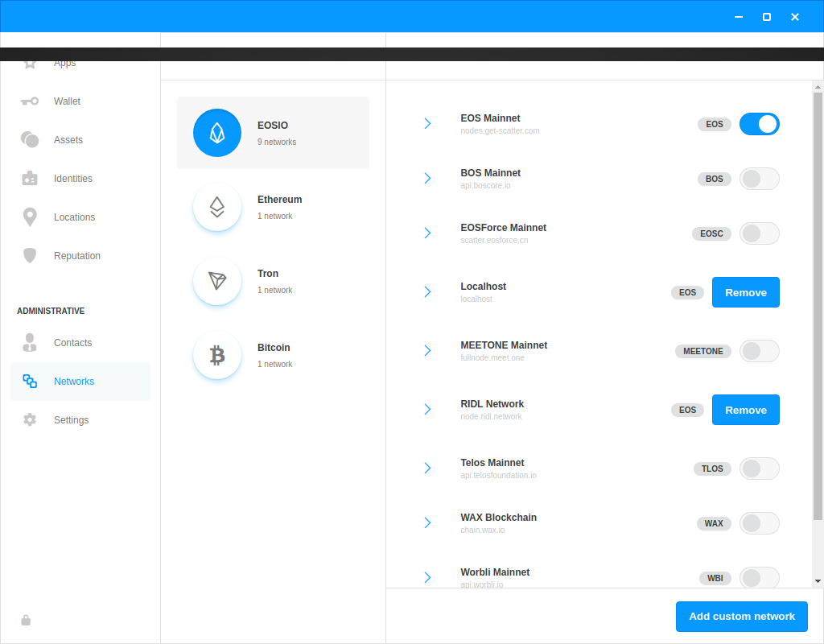The height and width of the screenshot is (644, 824).
Task: Expand the RIDL Network chevron
Action: [x=428, y=410]
